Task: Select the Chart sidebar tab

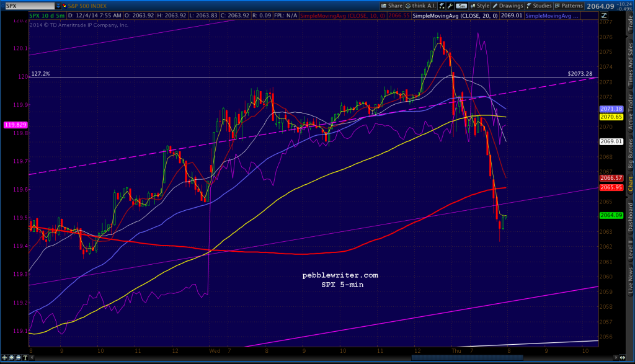Action: click(630, 184)
